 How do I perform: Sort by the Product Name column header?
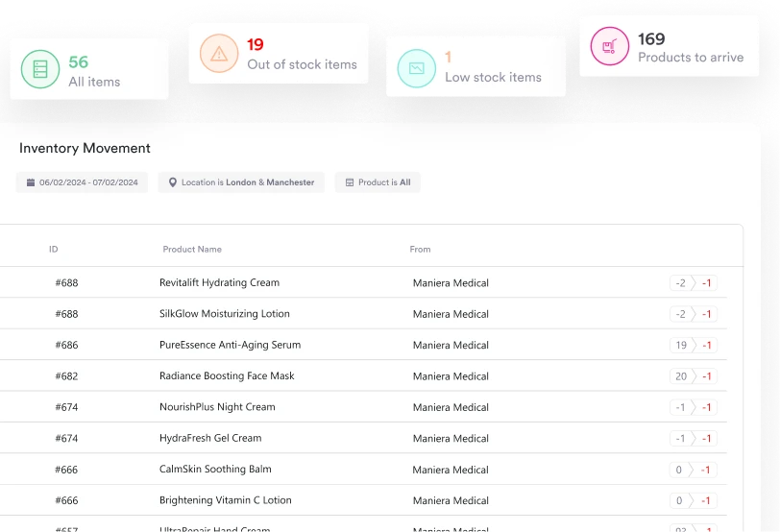click(x=192, y=250)
